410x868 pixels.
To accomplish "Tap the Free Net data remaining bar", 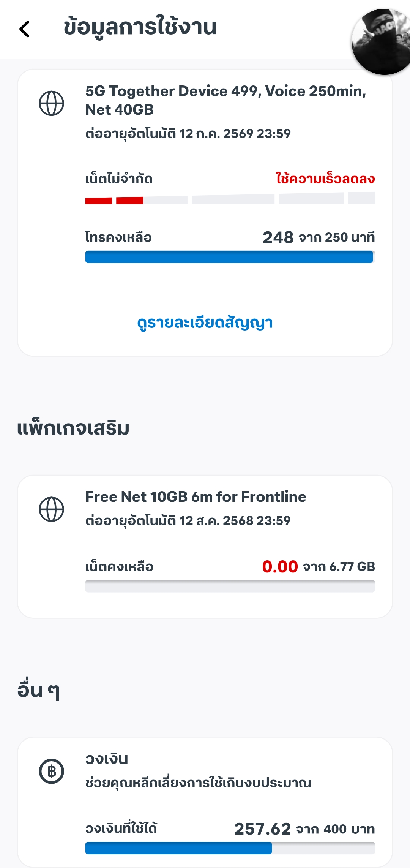I will click(230, 586).
